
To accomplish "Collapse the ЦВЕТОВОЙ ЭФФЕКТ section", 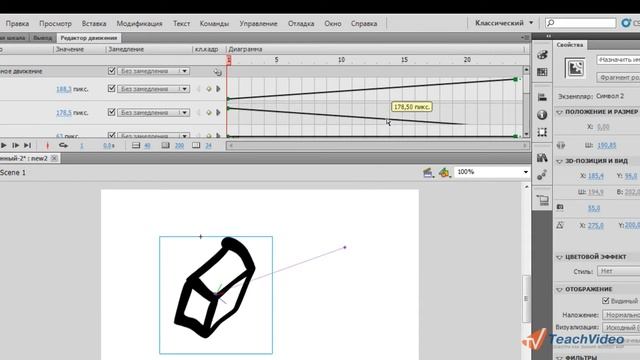I will tap(560, 257).
